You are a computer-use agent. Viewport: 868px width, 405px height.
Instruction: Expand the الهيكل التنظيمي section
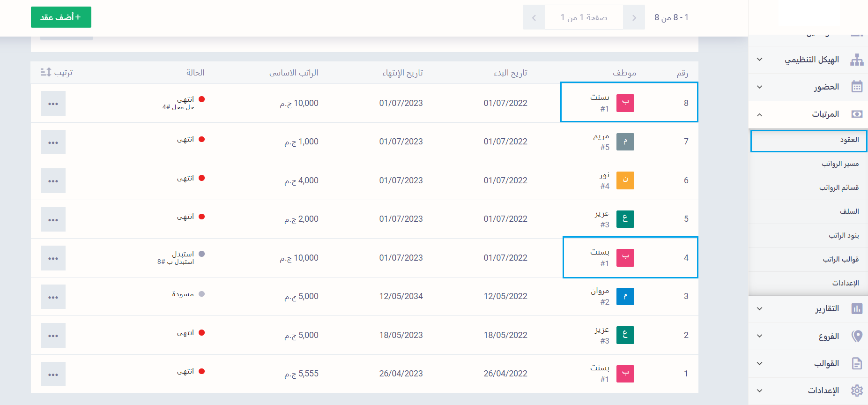(759, 60)
